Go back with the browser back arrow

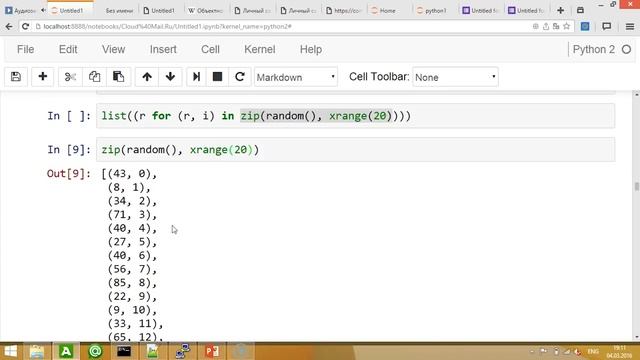coord(9,27)
